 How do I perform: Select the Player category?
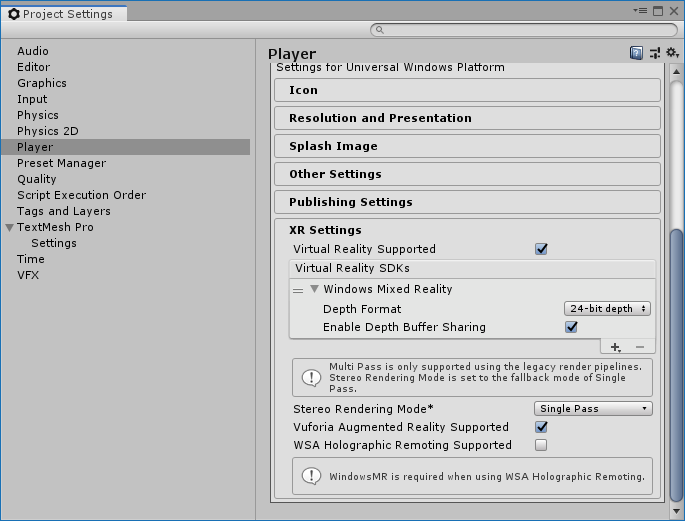[x=126, y=147]
